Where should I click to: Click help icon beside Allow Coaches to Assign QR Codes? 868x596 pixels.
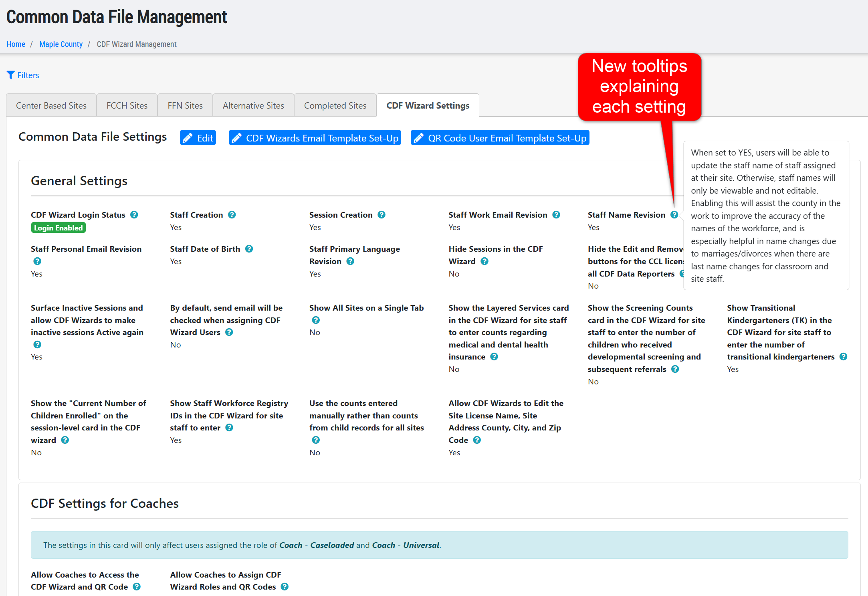[285, 587]
